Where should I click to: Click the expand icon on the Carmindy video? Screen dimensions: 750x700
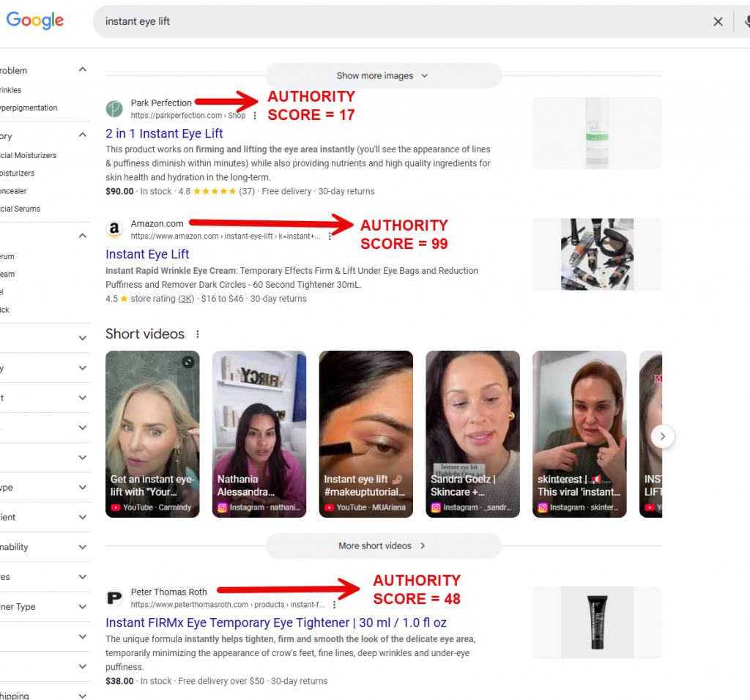tap(188, 362)
